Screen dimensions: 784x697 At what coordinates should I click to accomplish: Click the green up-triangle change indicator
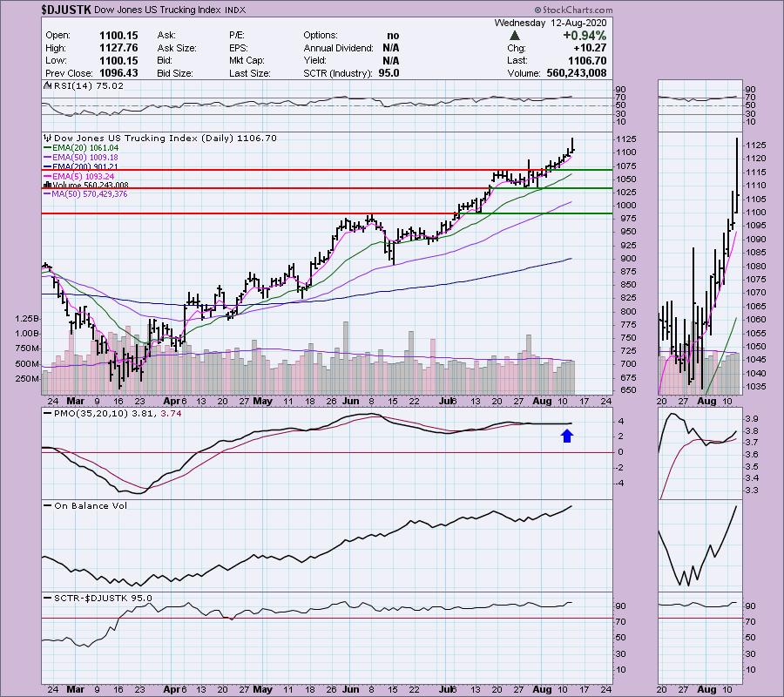coord(514,36)
